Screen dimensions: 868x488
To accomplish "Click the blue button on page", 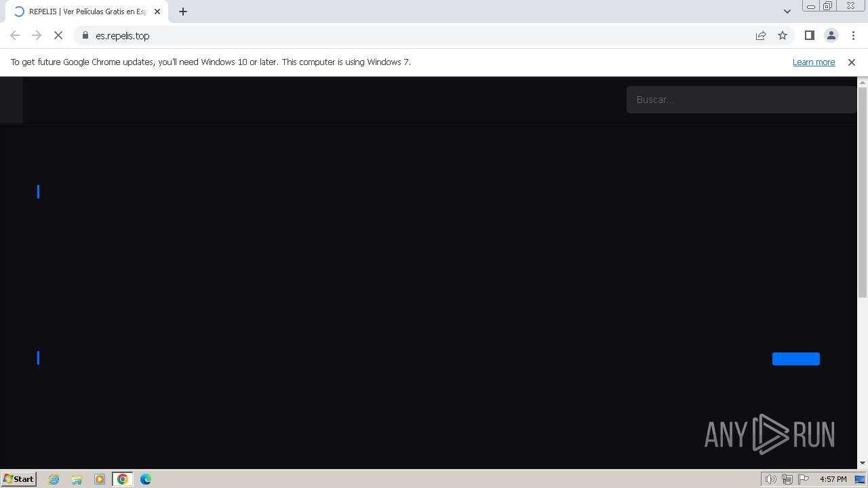I will point(796,359).
